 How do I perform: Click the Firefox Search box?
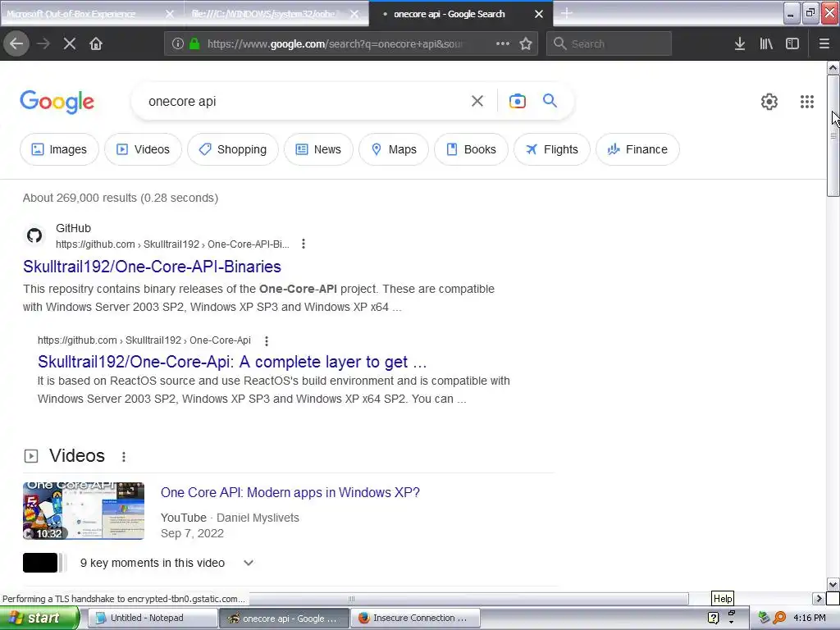pyautogui.click(x=609, y=43)
